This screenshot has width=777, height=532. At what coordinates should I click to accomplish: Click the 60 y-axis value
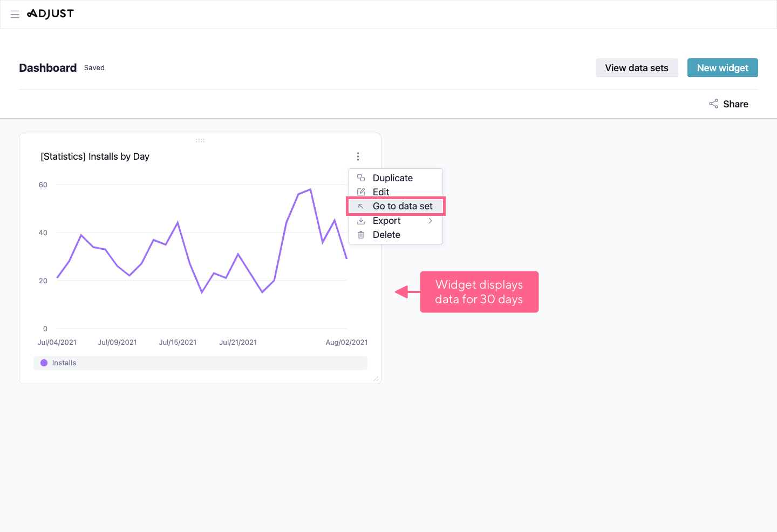point(43,185)
